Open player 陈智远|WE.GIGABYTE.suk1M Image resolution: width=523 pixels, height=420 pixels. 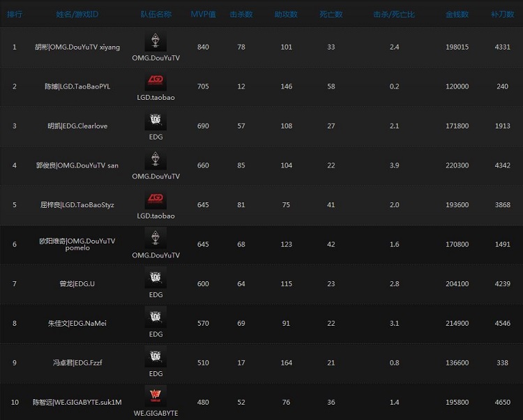point(77,403)
